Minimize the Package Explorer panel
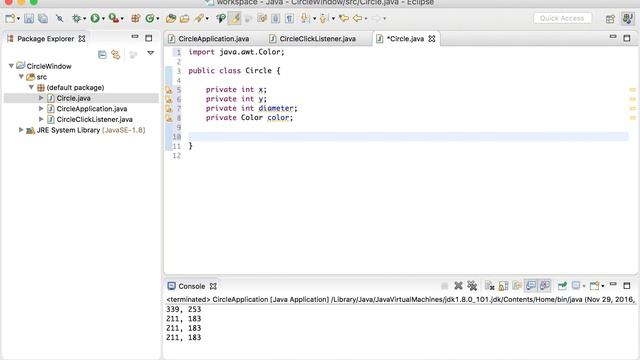 [x=135, y=37]
